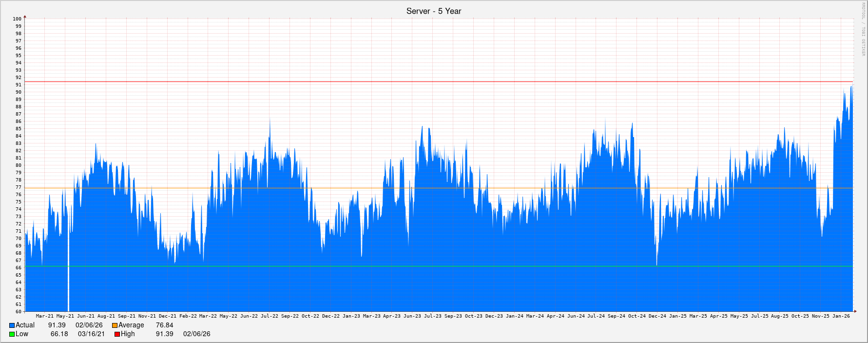Click the Actual value 91.39 in the legend

pos(57,325)
